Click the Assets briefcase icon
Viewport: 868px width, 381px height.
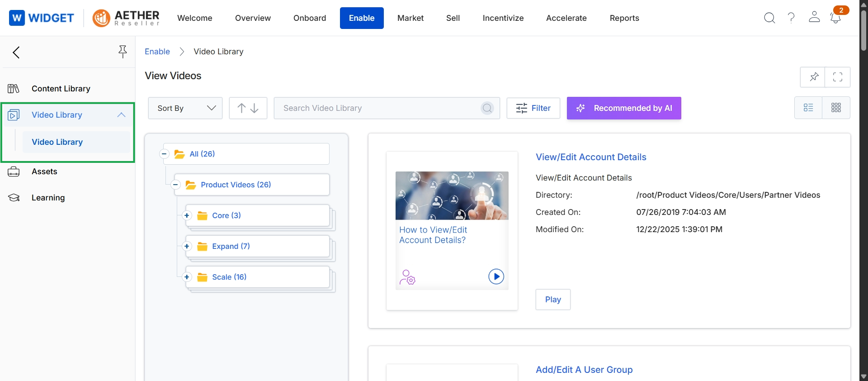14,171
